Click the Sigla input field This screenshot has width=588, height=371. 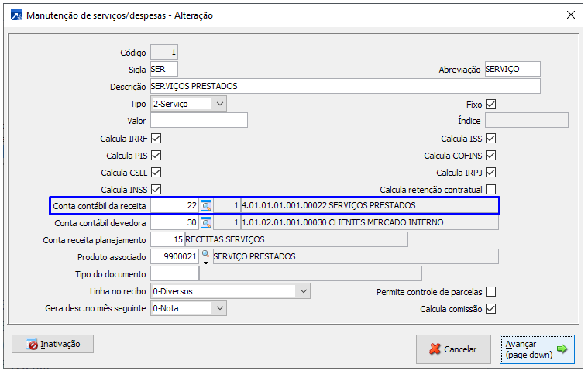(164, 70)
